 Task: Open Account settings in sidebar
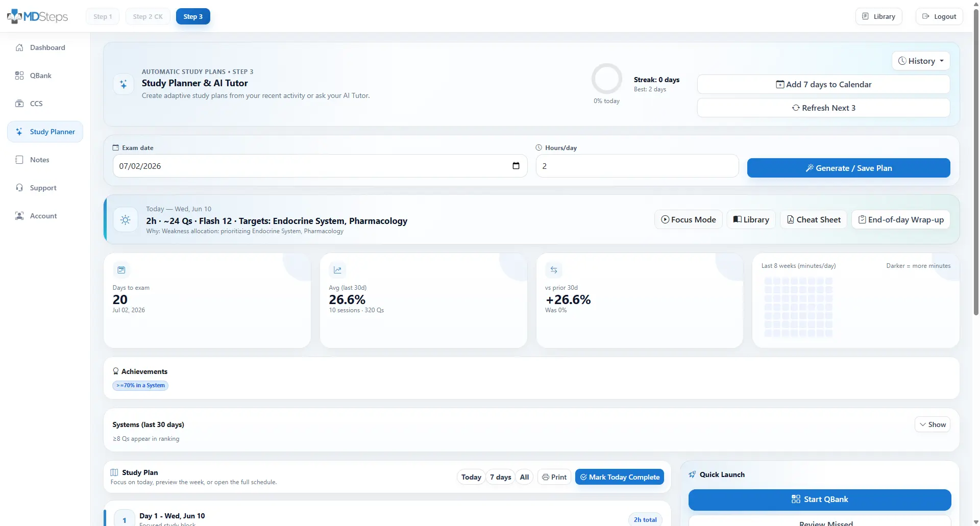[45, 216]
